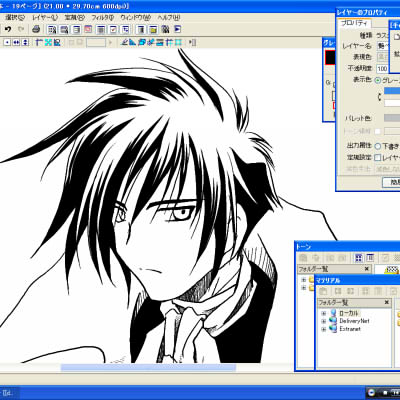Click the canvas horizontal scrollbar thumb
The width and height of the screenshot is (400, 400).
pyautogui.click(x=148, y=368)
